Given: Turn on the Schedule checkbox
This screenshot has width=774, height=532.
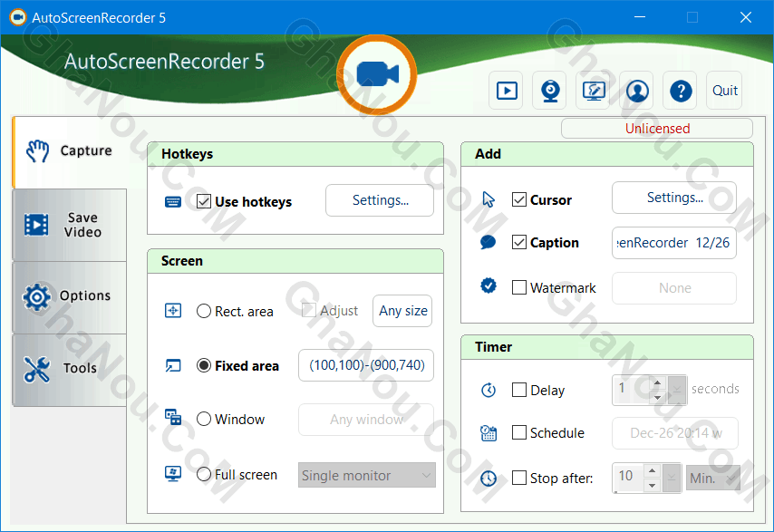Looking at the screenshot, I should coord(518,432).
